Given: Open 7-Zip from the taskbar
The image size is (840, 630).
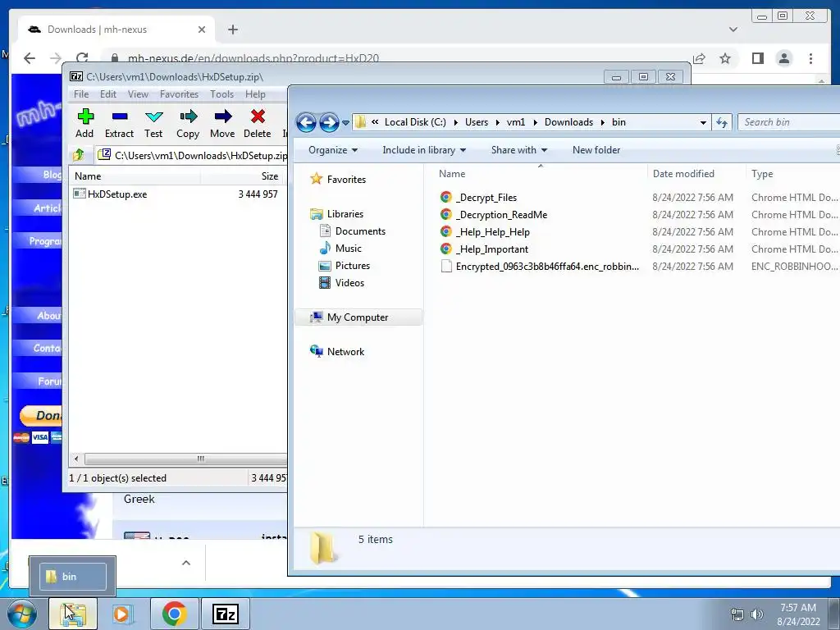Looking at the screenshot, I should [x=225, y=614].
